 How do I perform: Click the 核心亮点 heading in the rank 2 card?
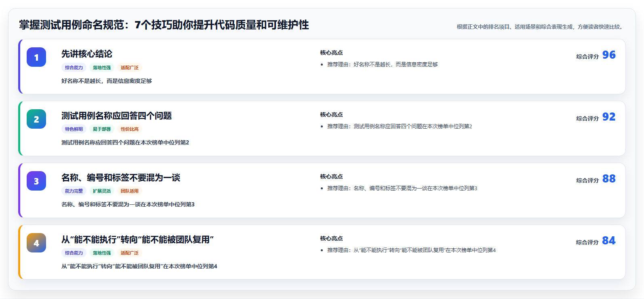coord(331,115)
